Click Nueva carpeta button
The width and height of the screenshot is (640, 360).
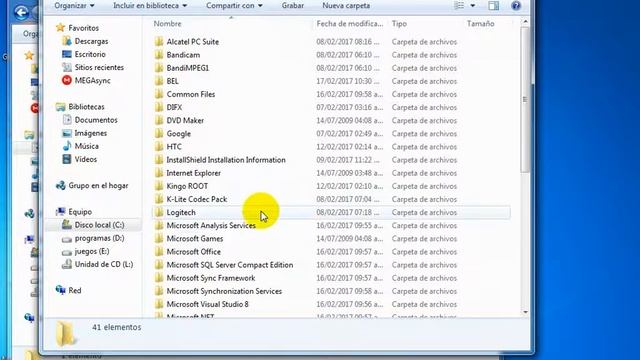[x=346, y=6]
